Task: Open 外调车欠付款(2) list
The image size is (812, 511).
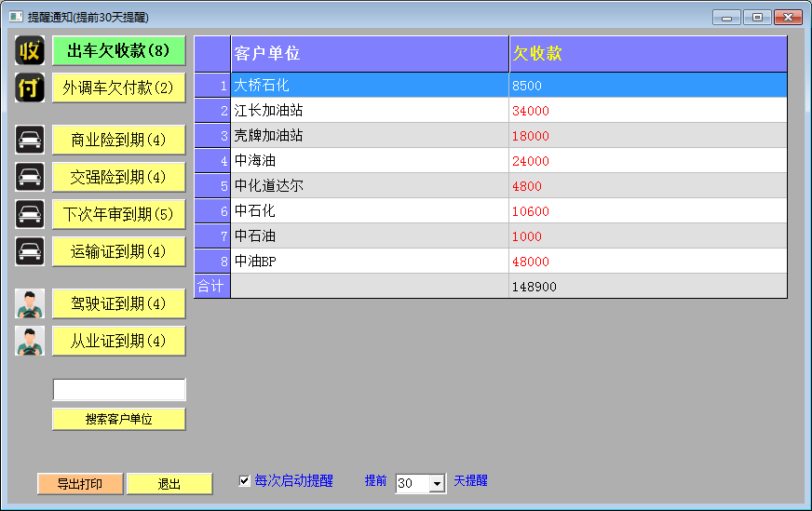Action: point(119,88)
